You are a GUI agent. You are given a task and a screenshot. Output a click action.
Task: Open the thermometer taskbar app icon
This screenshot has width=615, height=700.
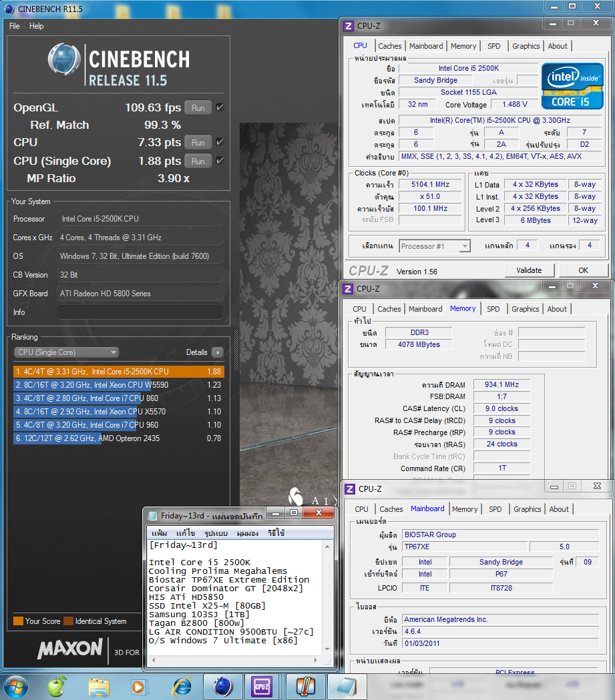[305, 687]
